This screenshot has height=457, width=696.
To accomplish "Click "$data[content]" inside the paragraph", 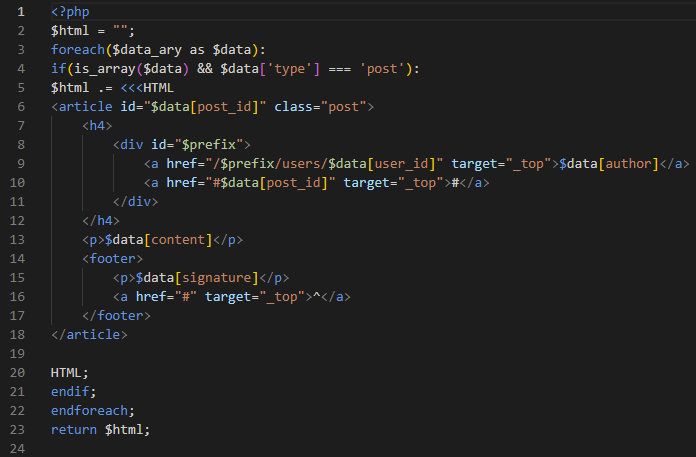I will [x=158, y=240].
